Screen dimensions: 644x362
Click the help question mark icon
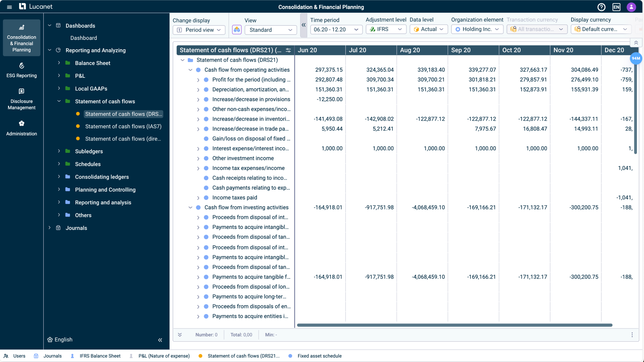601,7
